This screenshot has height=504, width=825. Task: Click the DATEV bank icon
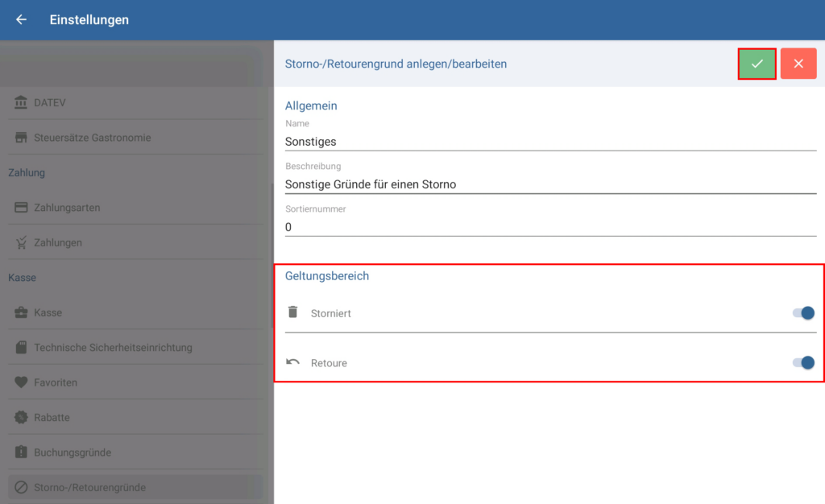(21, 103)
